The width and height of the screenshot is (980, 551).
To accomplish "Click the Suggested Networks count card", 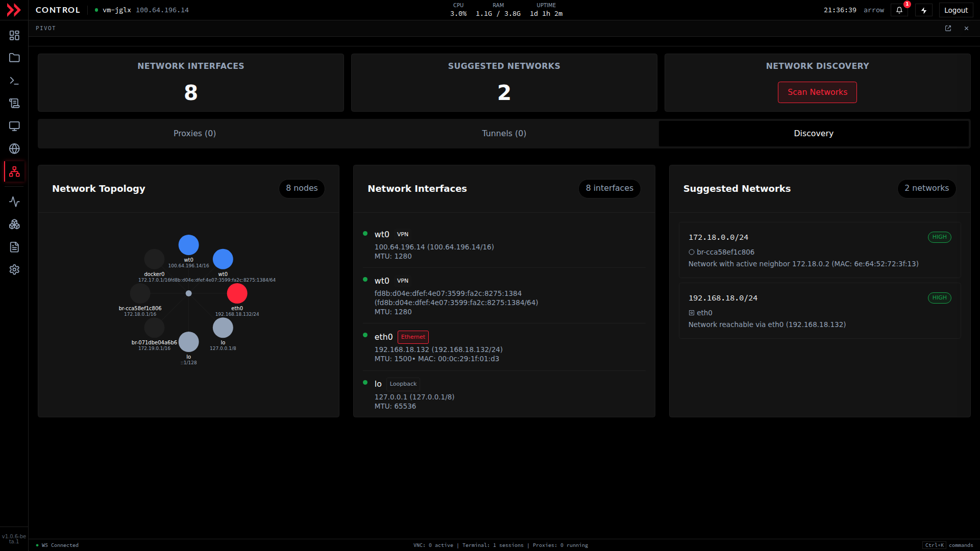I will click(504, 83).
